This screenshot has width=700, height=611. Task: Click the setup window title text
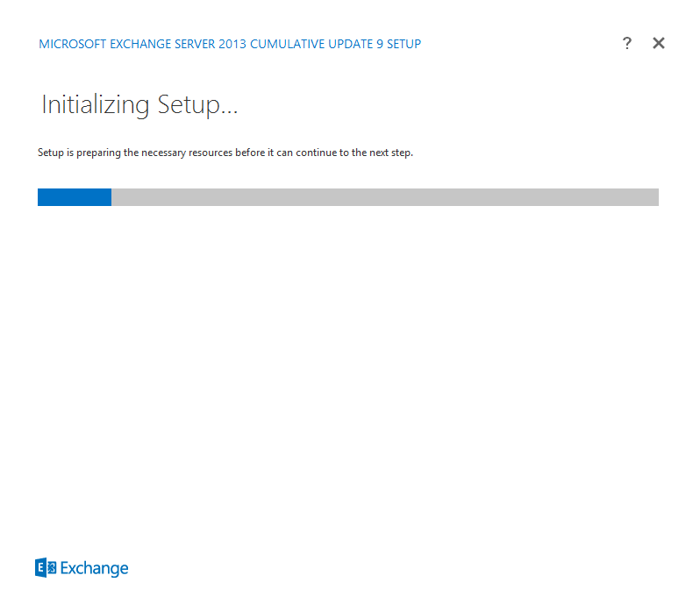click(x=230, y=44)
